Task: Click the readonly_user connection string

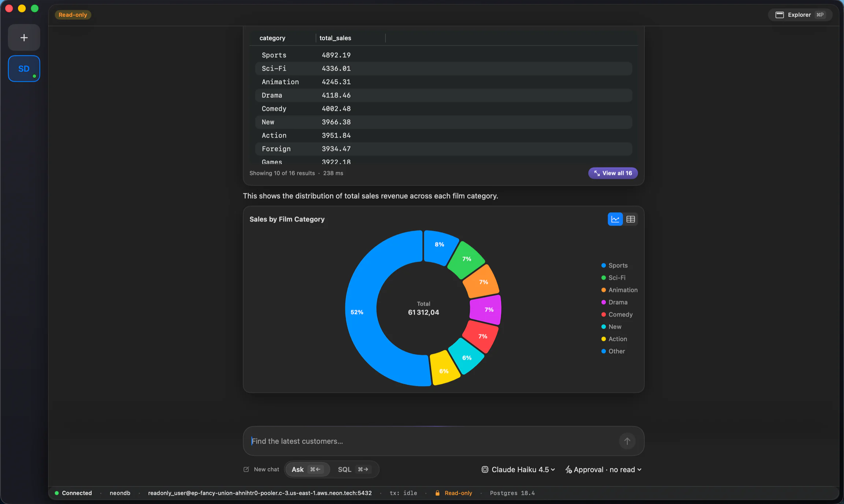Action: click(x=260, y=493)
